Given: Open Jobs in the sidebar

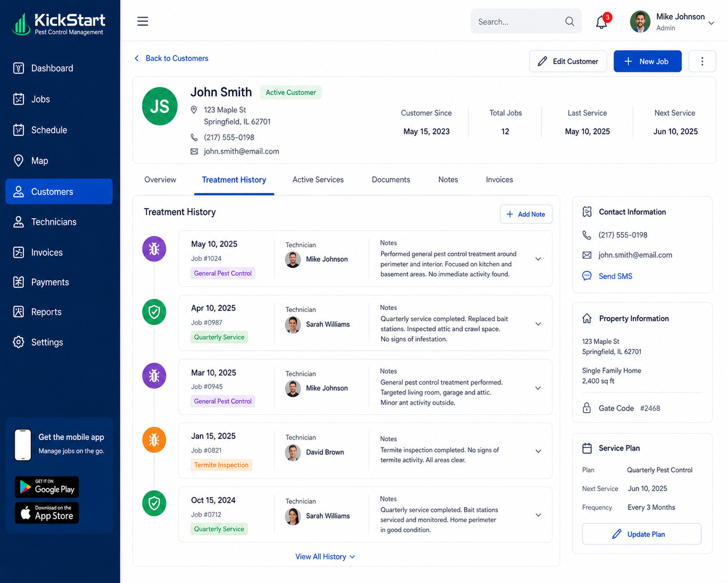Looking at the screenshot, I should click(59, 99).
